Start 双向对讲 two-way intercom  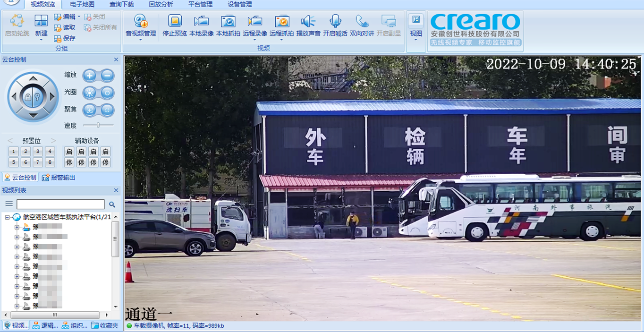coord(362,26)
